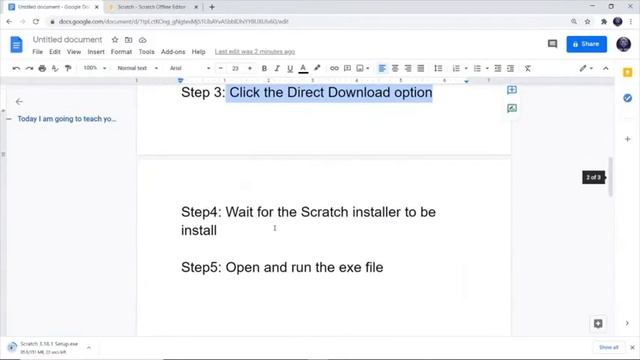Open editing mode pencil dropdown

586,69
